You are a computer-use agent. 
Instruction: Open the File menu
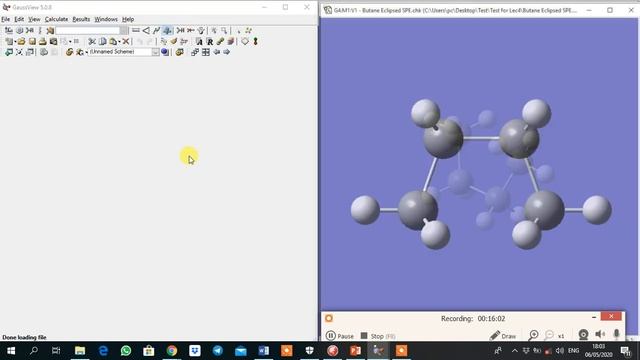tap(5, 19)
